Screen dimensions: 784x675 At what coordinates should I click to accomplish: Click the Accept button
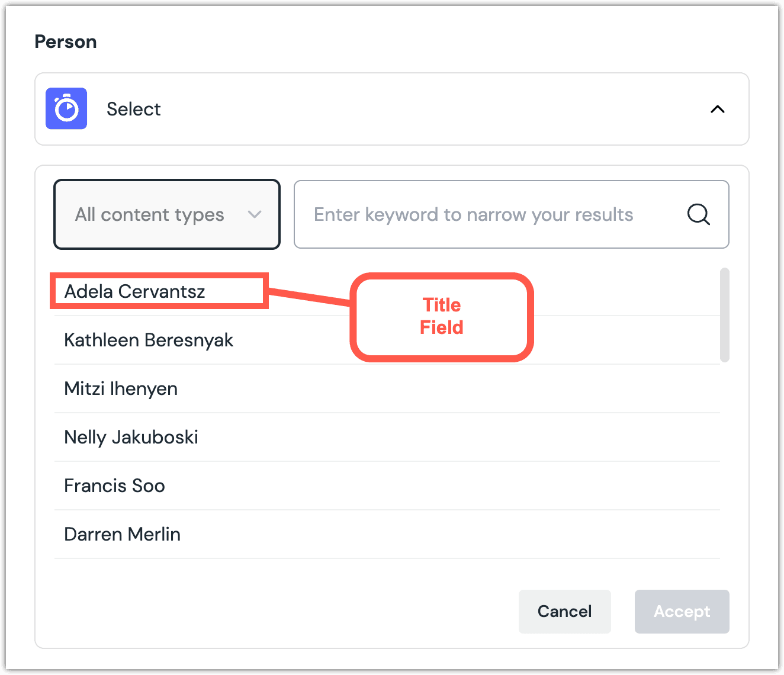pos(682,612)
